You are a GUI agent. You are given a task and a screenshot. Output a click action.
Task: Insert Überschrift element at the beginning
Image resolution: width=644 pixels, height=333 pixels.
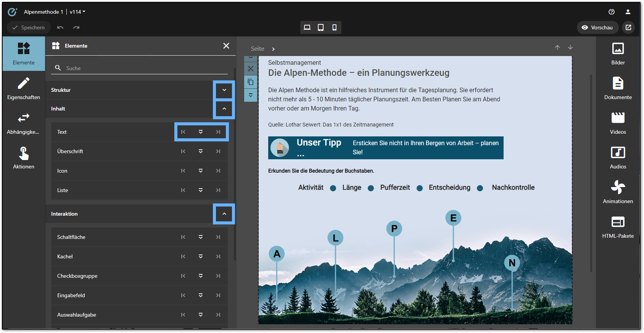pyautogui.click(x=183, y=151)
